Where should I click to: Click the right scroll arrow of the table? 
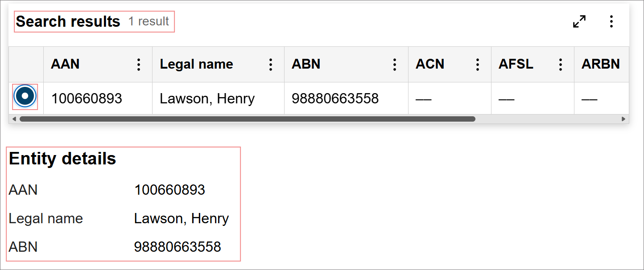point(624,119)
